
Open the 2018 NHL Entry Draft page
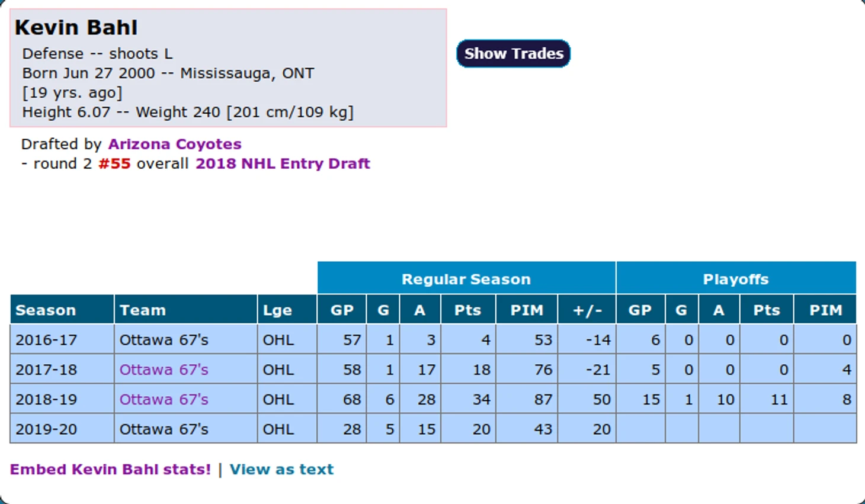coord(282,163)
